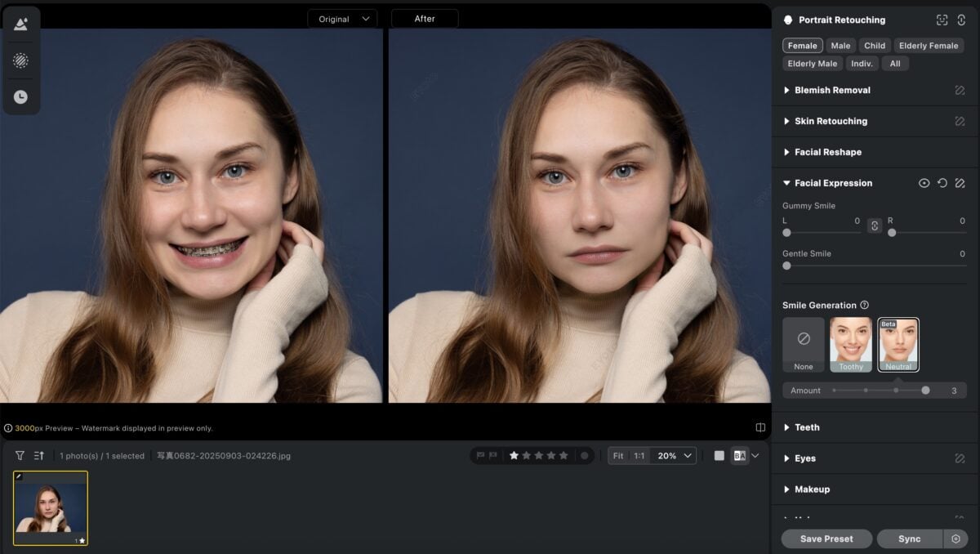This screenshot has width=980, height=554.
Task: Select the Female preset tab
Action: 802,46
